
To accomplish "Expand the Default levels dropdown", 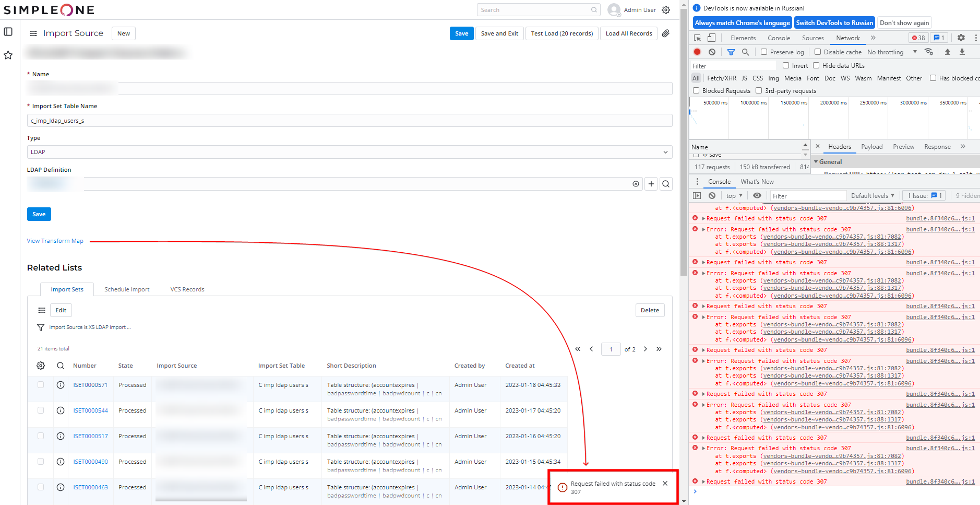I will click(x=873, y=196).
